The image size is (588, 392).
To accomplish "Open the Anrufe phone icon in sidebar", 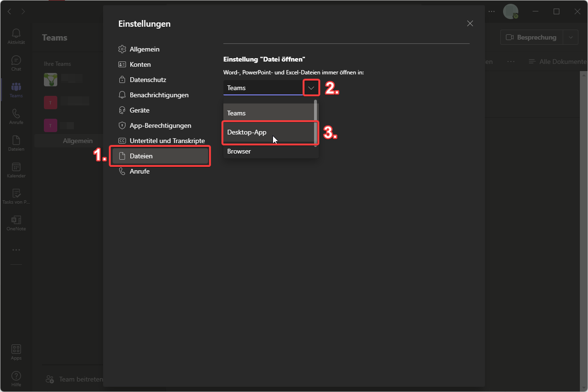I will pyautogui.click(x=16, y=116).
